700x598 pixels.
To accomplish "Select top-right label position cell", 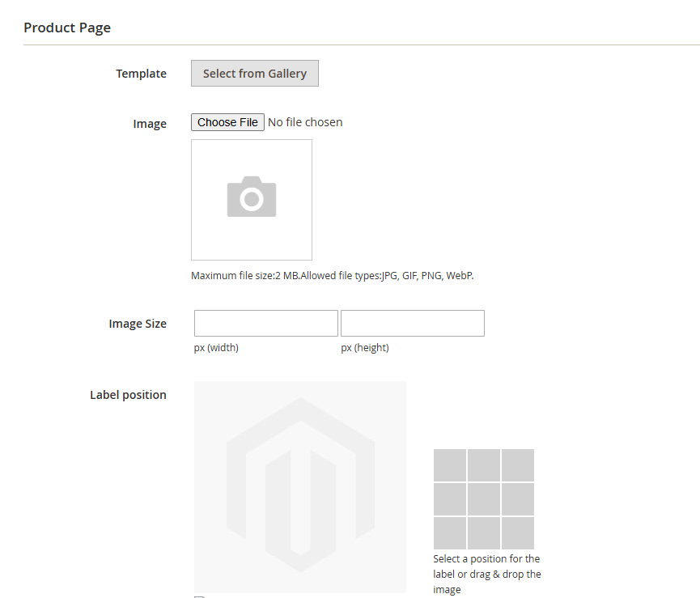I will [x=517, y=465].
